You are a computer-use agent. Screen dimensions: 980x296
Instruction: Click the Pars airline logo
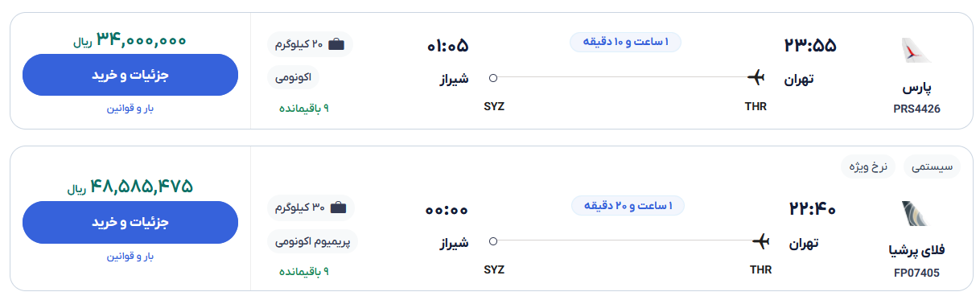click(916, 51)
